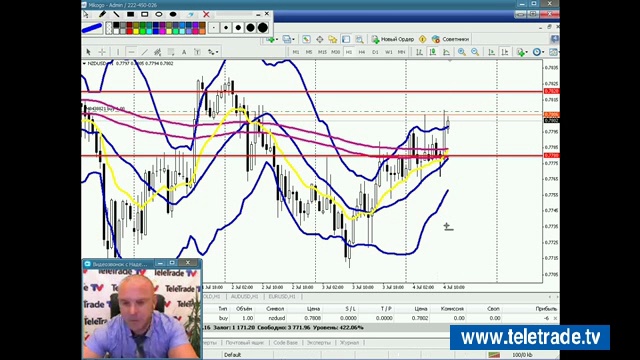Zoom out on the chart
Screen dimensions: 640x360
475,52
